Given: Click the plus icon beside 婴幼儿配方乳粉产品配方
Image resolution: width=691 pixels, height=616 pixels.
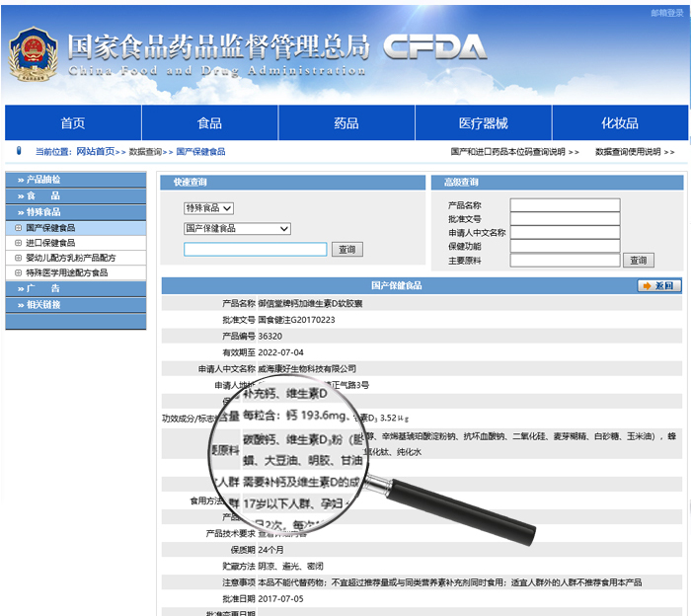Looking at the screenshot, I should (18, 258).
